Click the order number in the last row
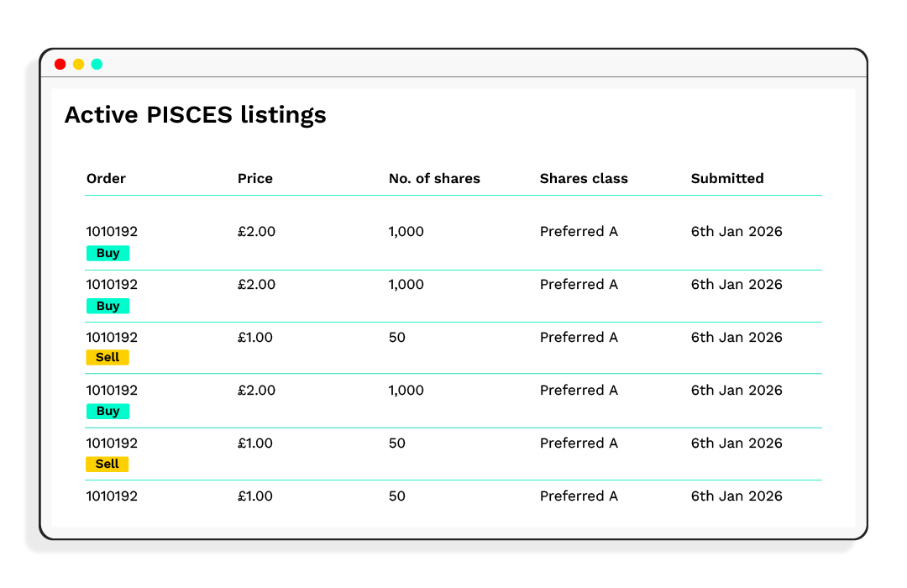 click(x=112, y=496)
